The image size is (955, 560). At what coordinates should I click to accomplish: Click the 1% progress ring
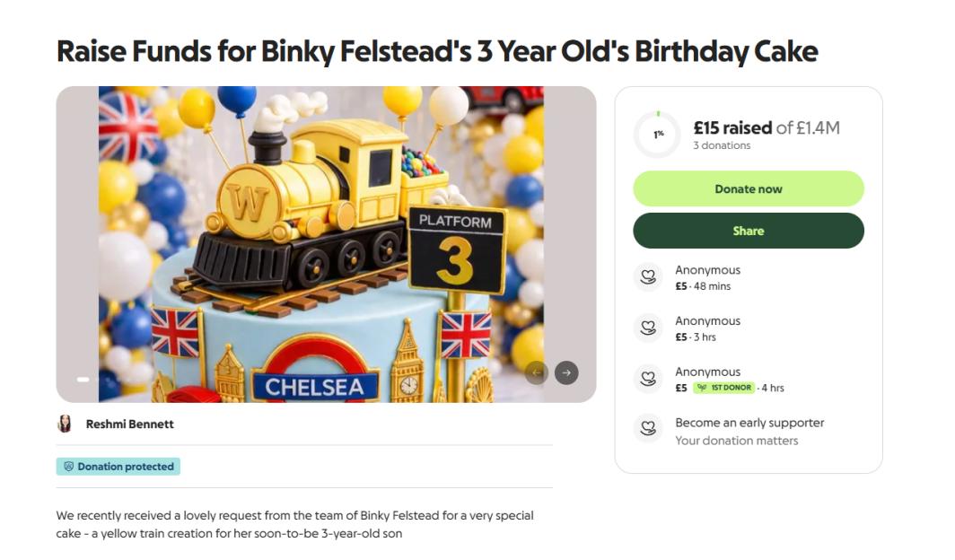point(658,135)
